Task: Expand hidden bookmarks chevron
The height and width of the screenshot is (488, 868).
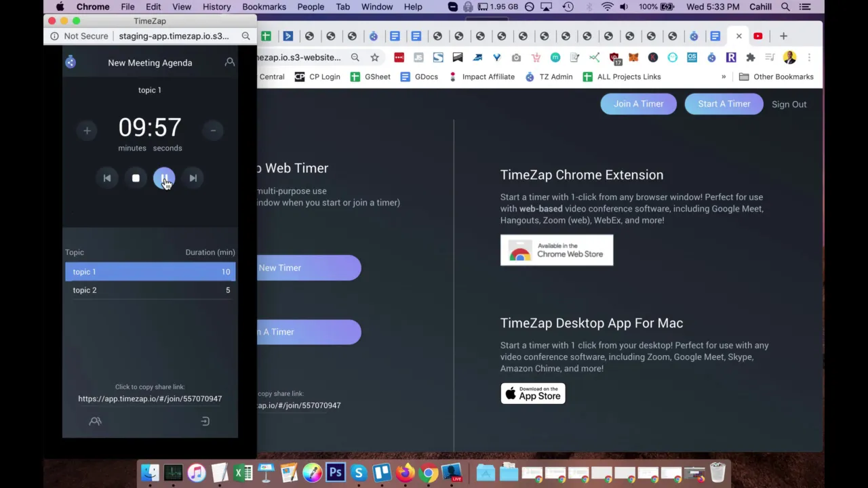Action: [724, 77]
